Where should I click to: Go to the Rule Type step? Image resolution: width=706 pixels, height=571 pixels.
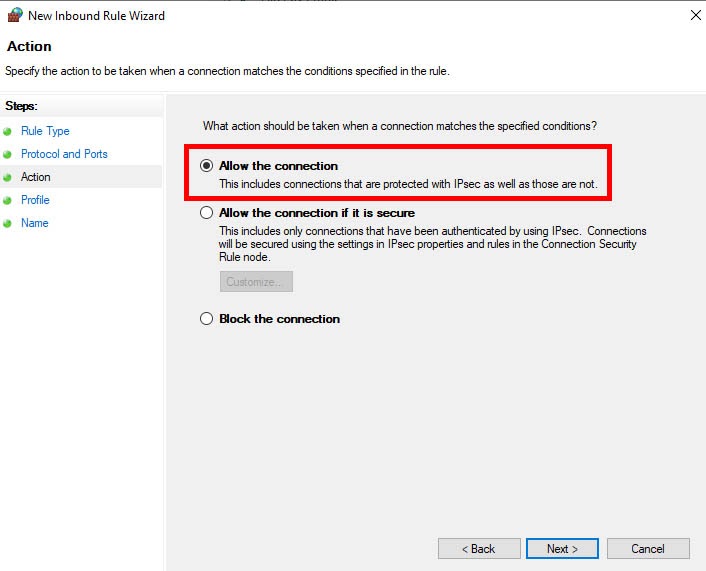coord(45,131)
